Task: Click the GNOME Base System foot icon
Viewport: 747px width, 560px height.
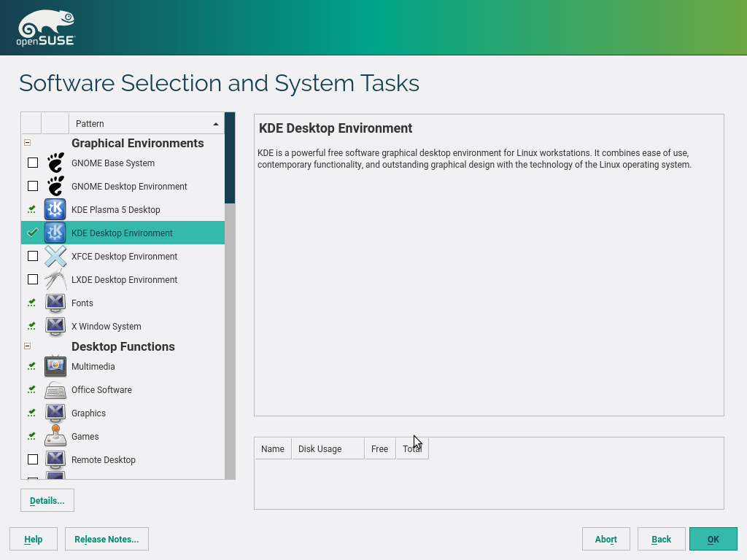Action: tap(55, 163)
